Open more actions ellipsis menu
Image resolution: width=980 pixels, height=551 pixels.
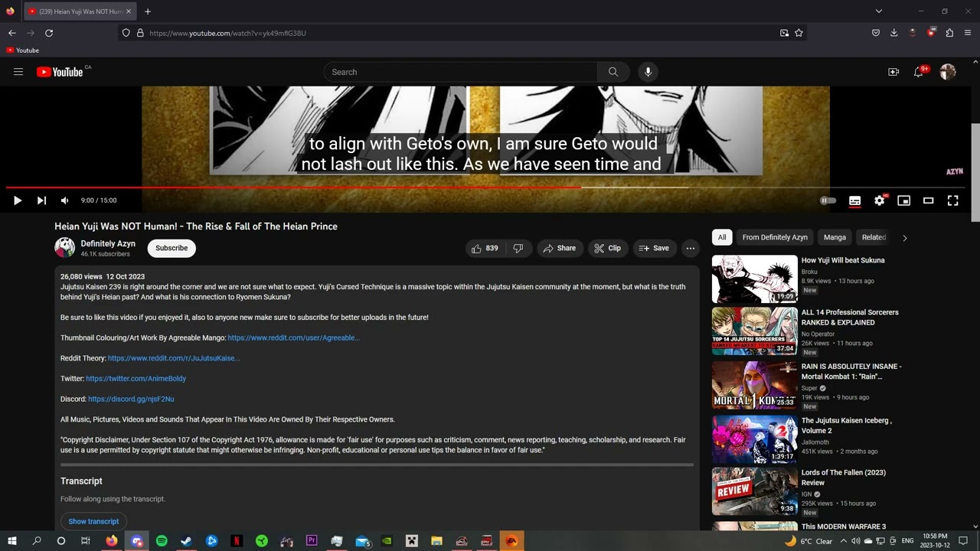pyautogui.click(x=691, y=248)
